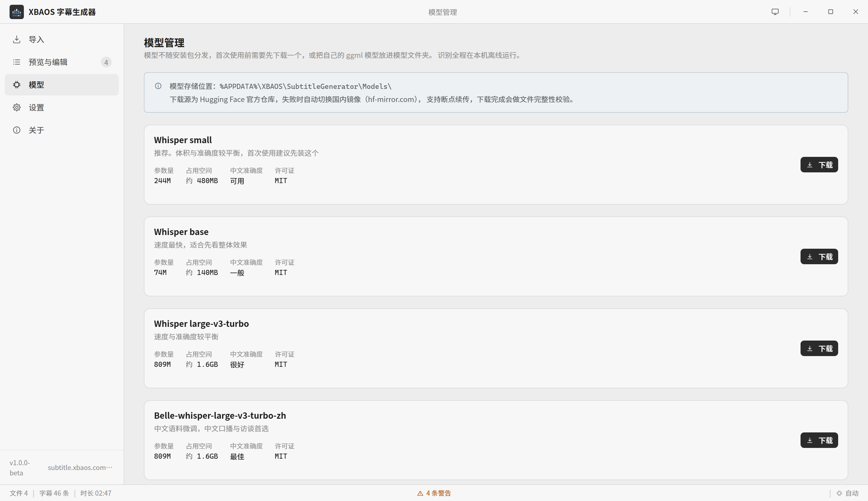Click the 最佳 accuracy value

(237, 457)
